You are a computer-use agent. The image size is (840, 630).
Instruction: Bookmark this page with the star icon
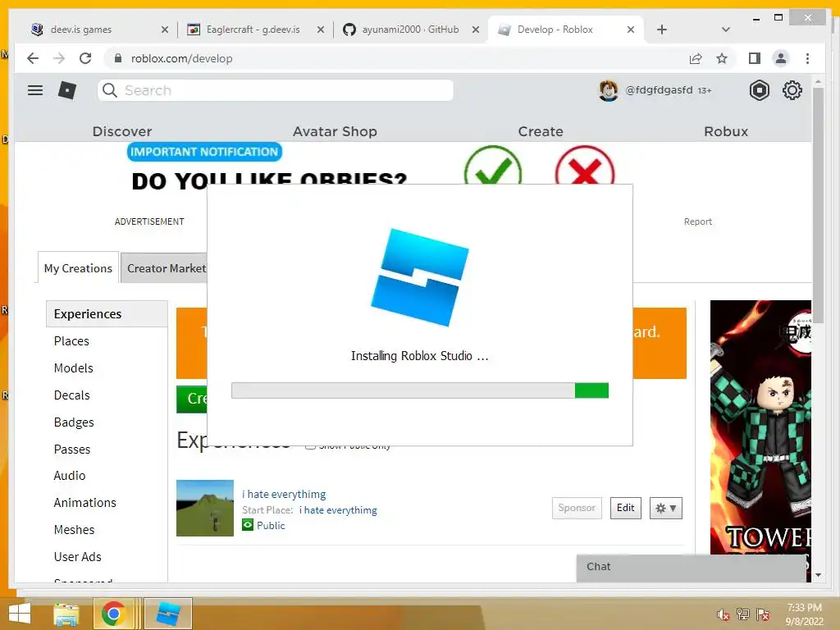tap(722, 58)
